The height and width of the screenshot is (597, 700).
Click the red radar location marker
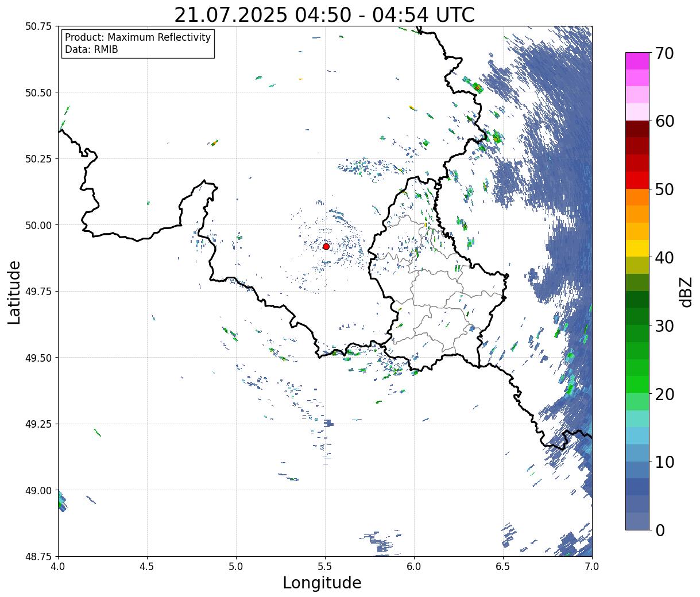326,246
